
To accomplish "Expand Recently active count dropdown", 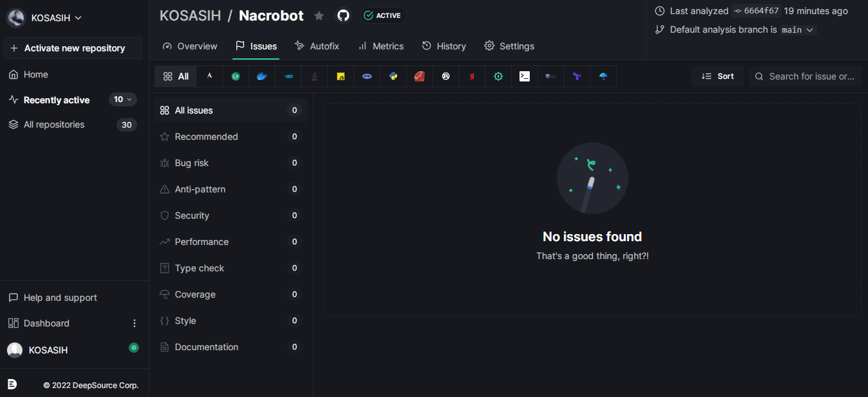I will coord(123,99).
